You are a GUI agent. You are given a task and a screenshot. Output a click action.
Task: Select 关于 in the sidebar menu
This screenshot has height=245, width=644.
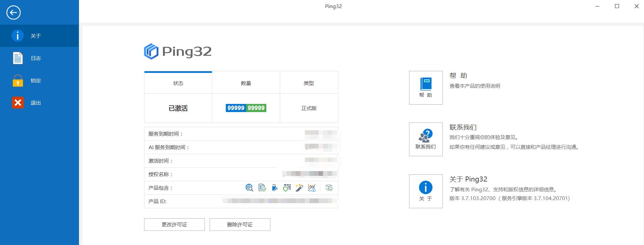[39, 36]
